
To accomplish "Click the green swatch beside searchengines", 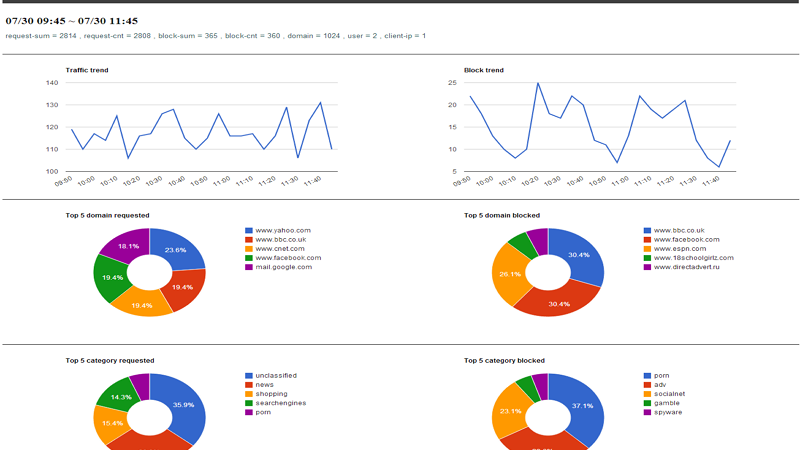I will pos(248,403).
